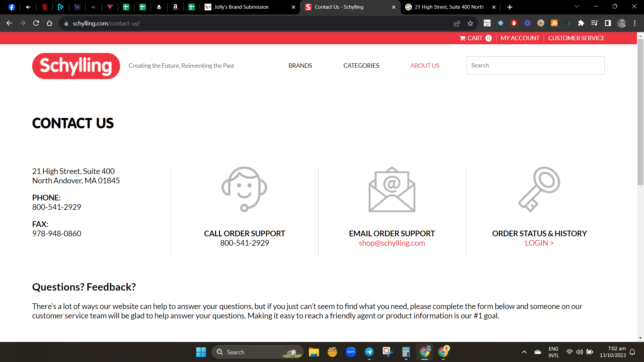Share this page from the address bar

(457, 23)
